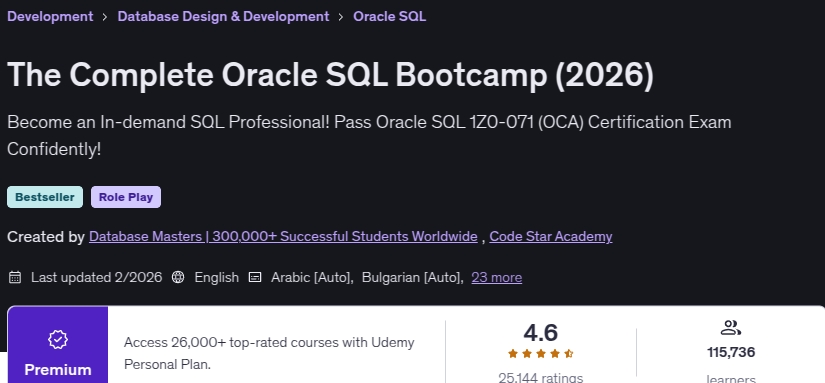Image resolution: width=825 pixels, height=383 pixels.
Task: Open the Development breadcrumb link
Action: [x=50, y=16]
